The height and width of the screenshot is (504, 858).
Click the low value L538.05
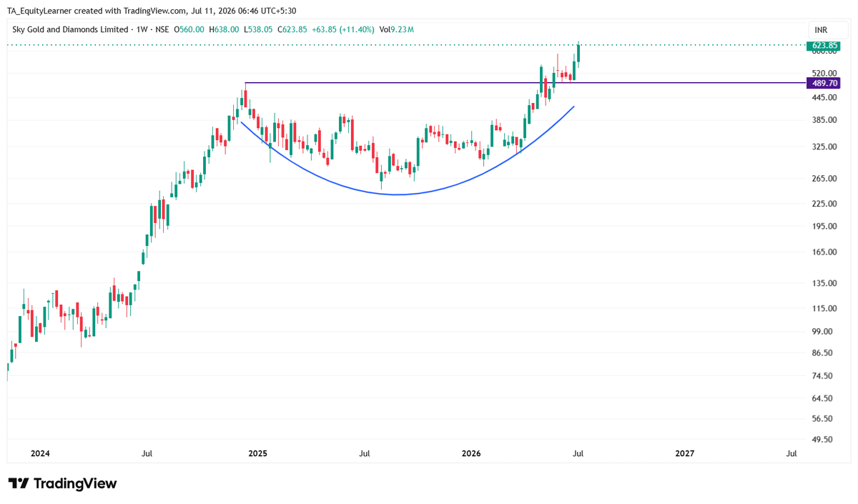tap(258, 29)
